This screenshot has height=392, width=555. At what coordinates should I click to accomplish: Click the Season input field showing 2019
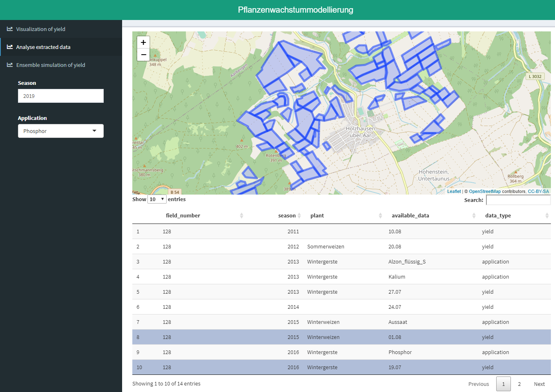(x=61, y=96)
